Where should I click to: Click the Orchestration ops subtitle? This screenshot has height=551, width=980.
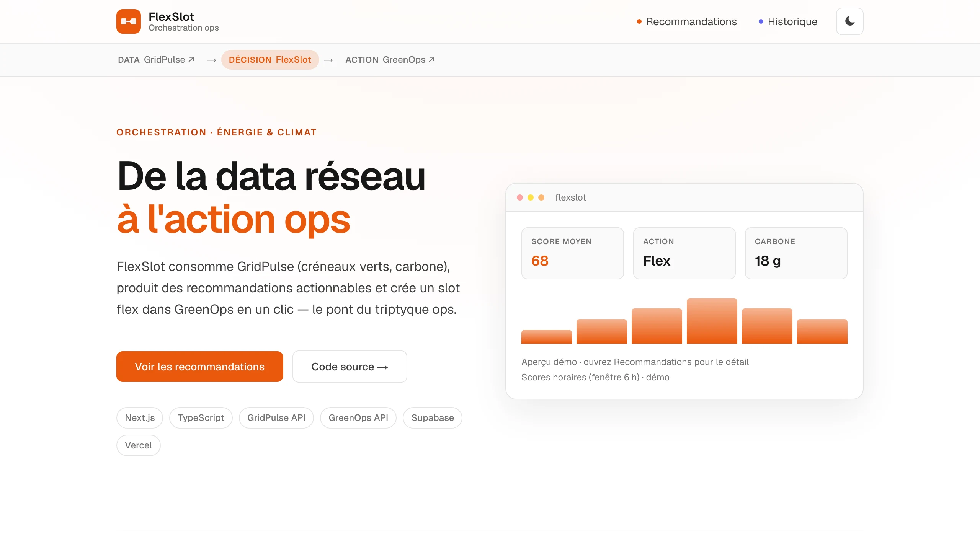click(x=184, y=28)
